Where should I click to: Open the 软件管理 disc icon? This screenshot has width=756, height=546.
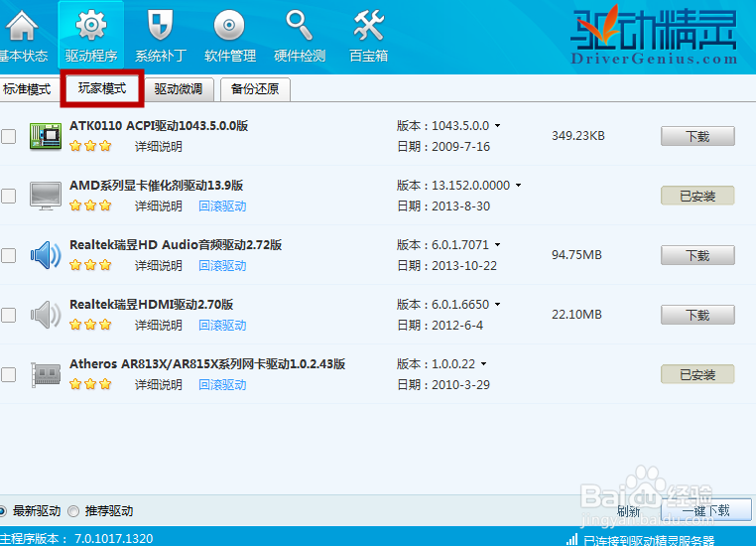(229, 25)
